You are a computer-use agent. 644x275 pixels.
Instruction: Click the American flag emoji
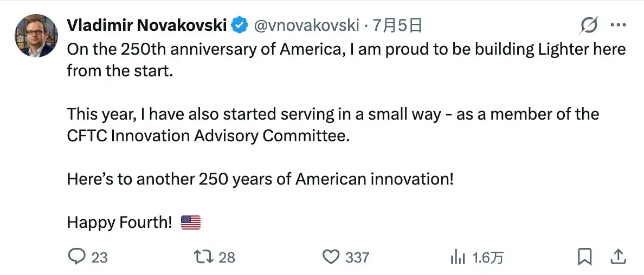[191, 222]
